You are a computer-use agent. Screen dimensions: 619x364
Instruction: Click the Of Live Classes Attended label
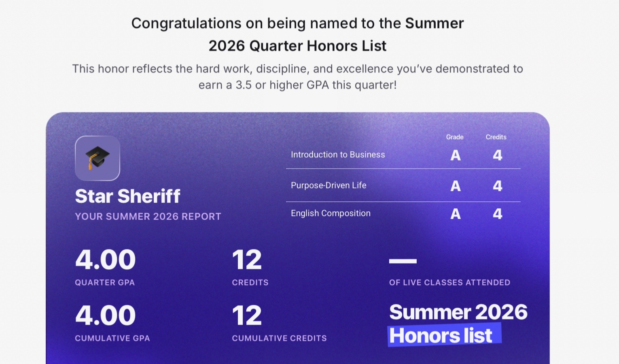tap(449, 283)
